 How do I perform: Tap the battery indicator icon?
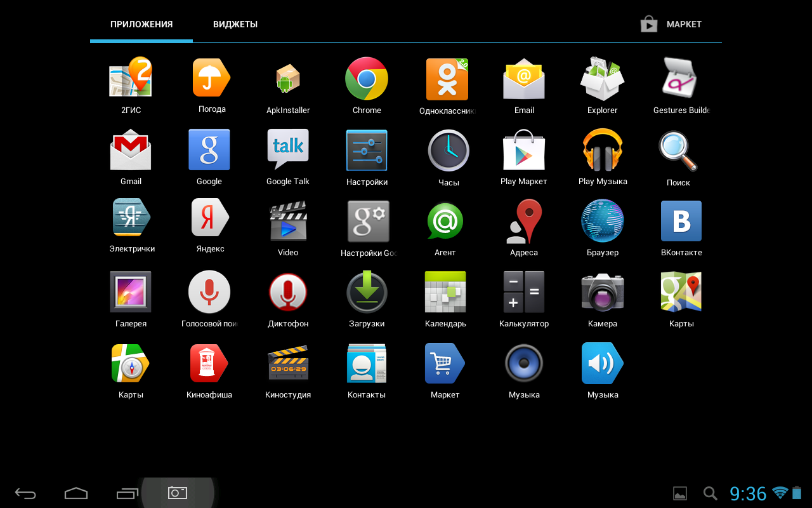797,493
